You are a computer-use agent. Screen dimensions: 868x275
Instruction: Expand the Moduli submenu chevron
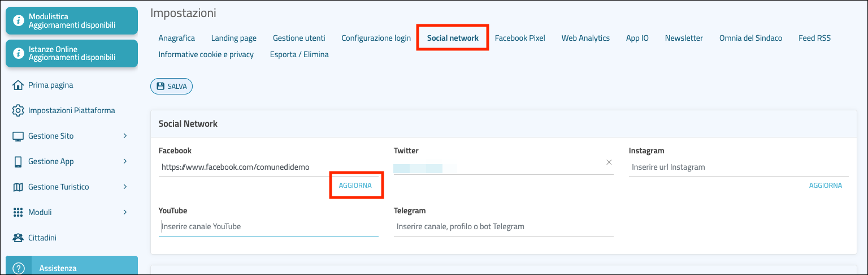125,212
